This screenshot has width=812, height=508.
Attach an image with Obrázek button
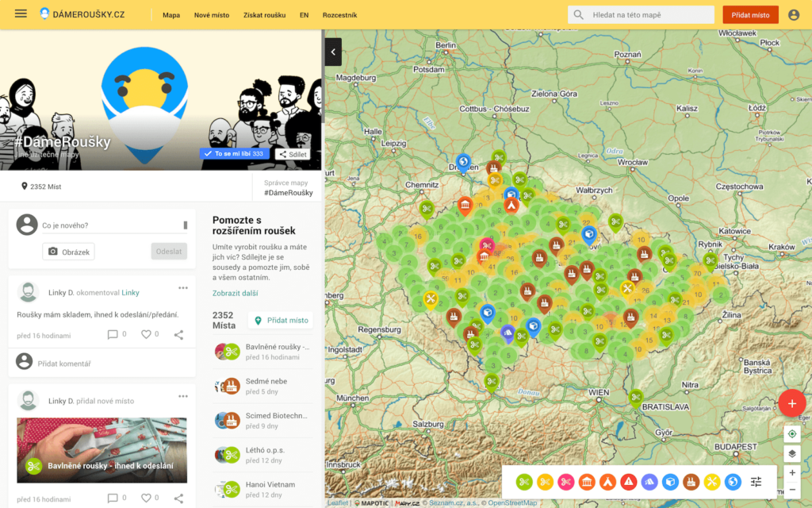coord(69,252)
